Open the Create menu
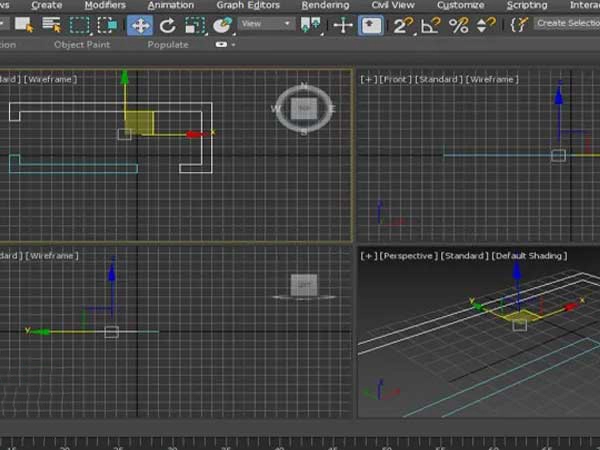The height and width of the screenshot is (450, 600). tap(47, 5)
